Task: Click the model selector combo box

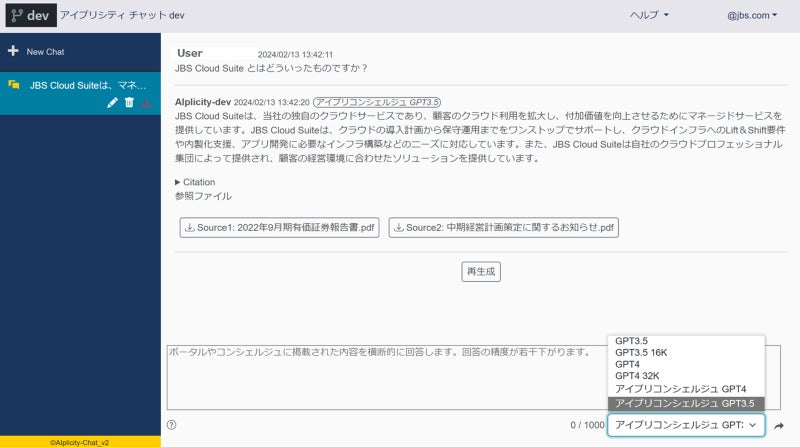Action: 686,425
